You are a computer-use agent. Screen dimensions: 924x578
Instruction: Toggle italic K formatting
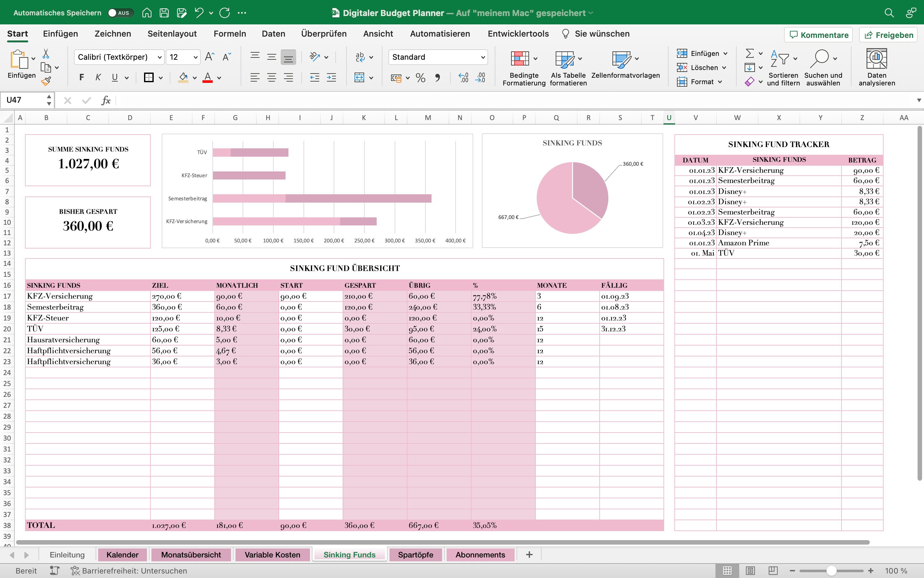(x=98, y=78)
